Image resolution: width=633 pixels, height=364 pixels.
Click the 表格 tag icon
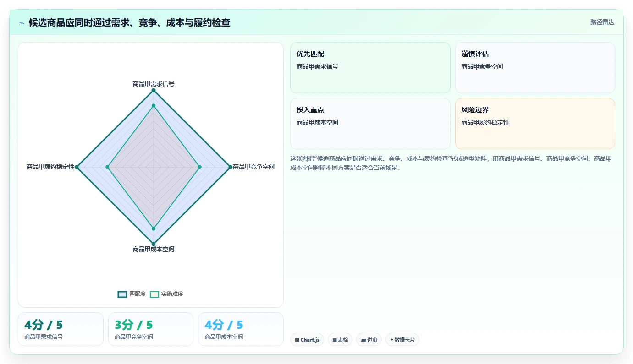[x=335, y=340]
